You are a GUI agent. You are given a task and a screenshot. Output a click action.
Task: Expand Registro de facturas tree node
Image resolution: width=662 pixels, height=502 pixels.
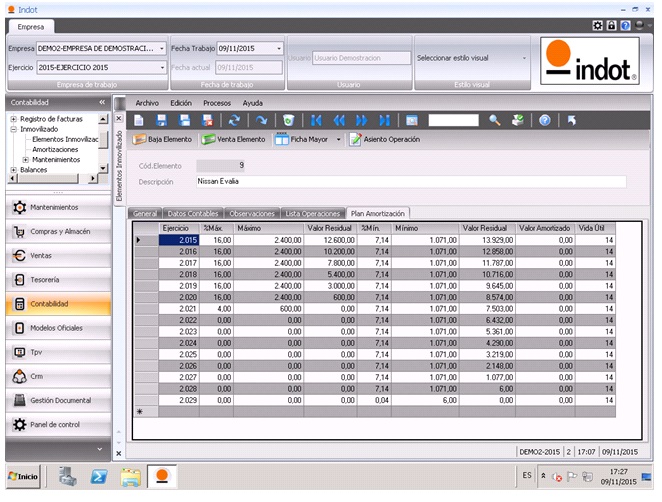[x=14, y=118]
